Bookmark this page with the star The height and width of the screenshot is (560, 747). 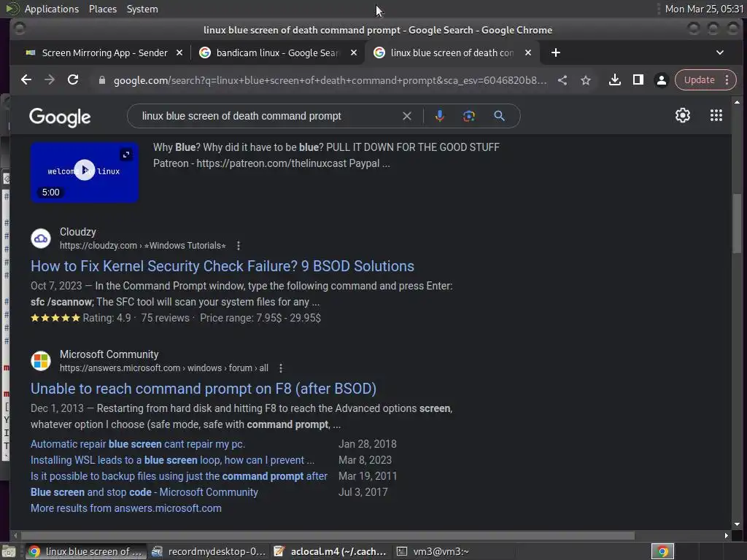pos(586,80)
